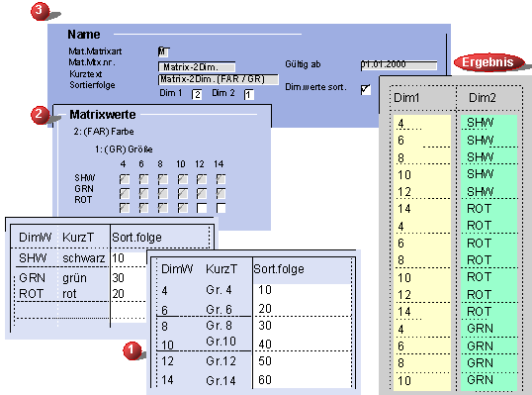The width and height of the screenshot is (532, 395).
Task: Select the Gr.14 cell in the size table
Action: [221, 380]
